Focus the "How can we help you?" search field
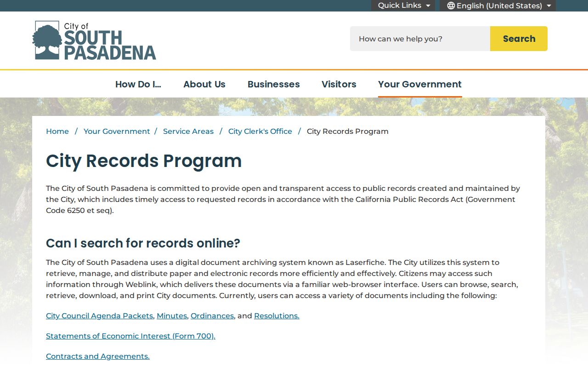Viewport: 588px width, 368px height. coord(420,39)
